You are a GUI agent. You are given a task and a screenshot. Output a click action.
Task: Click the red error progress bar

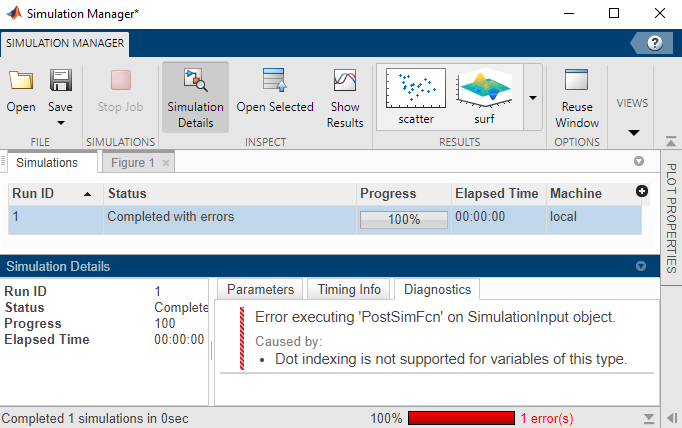tap(460, 417)
